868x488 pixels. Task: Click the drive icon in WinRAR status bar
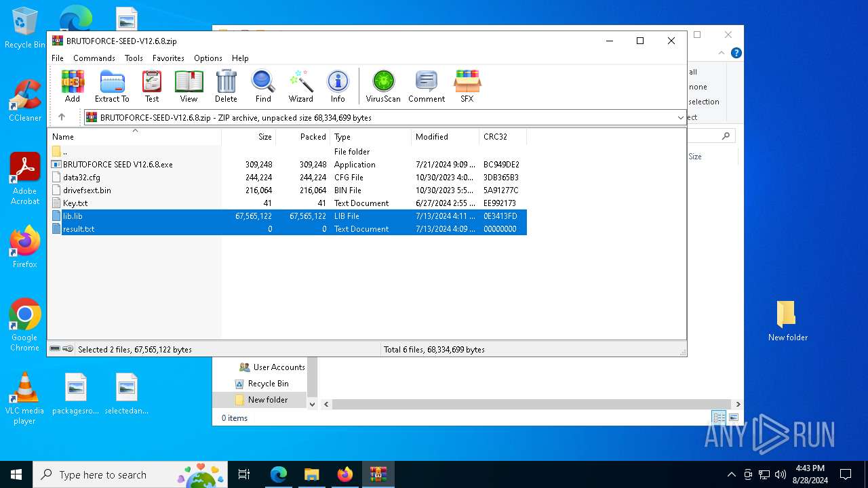click(x=55, y=349)
